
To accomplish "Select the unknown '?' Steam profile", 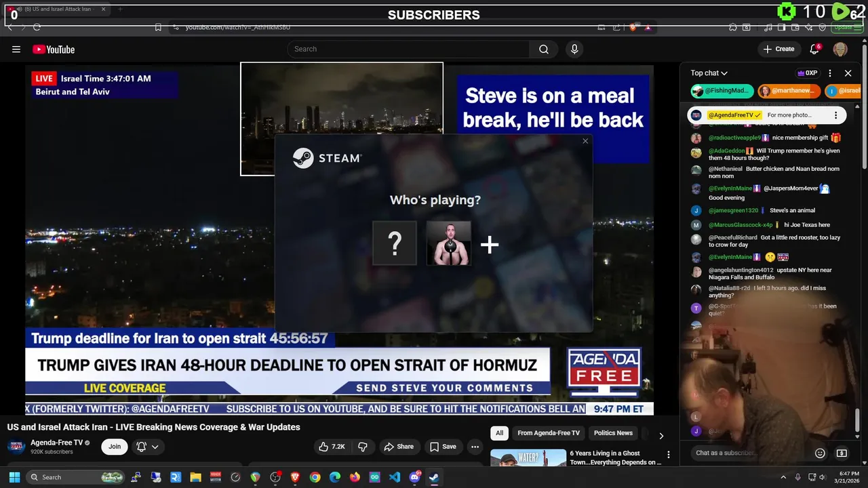I will coord(395,243).
